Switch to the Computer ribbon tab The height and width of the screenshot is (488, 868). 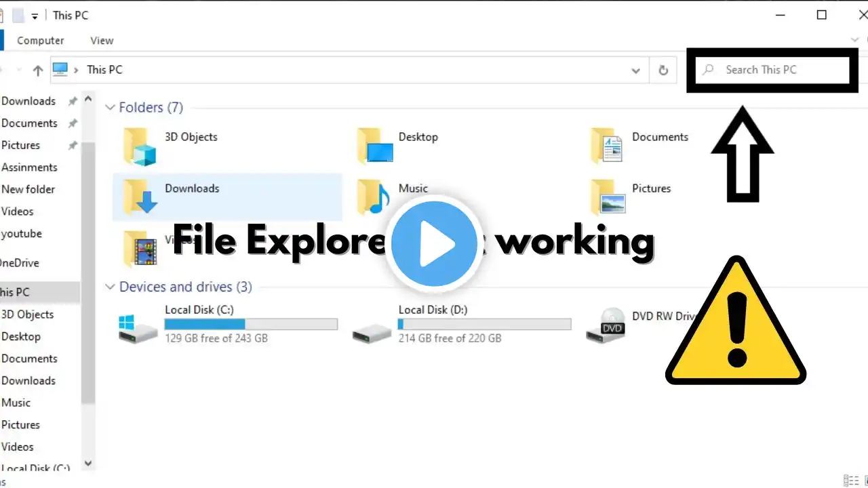[41, 41]
